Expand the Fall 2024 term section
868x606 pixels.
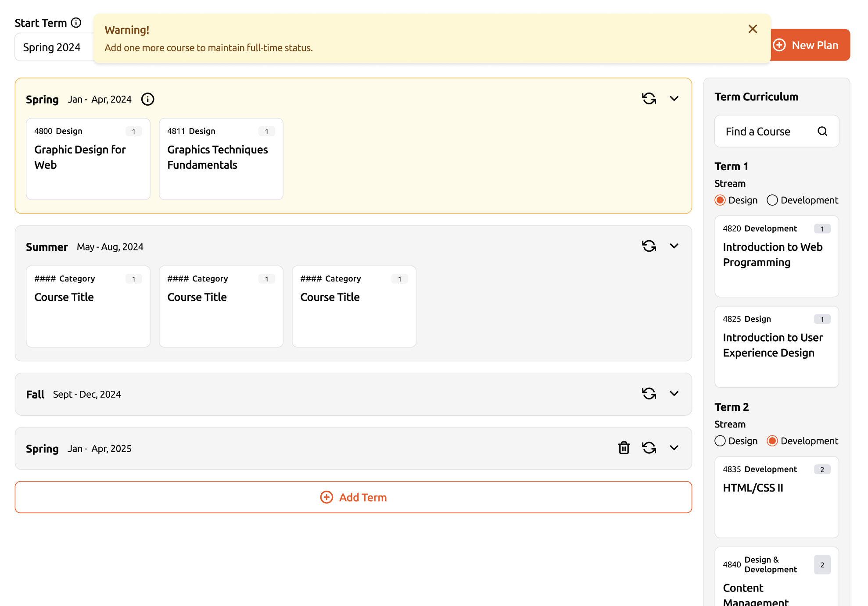674,393
